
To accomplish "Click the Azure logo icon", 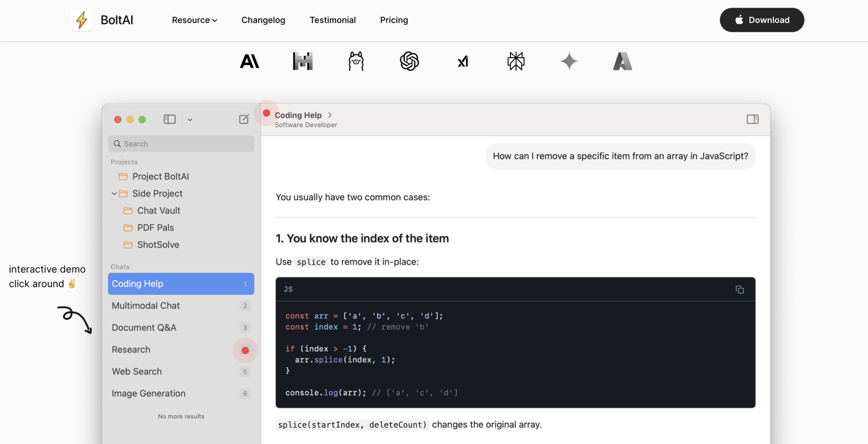I will (x=622, y=61).
